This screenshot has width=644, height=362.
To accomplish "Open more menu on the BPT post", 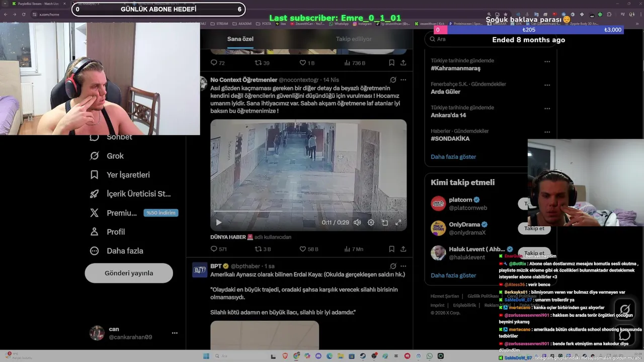I will (403, 266).
